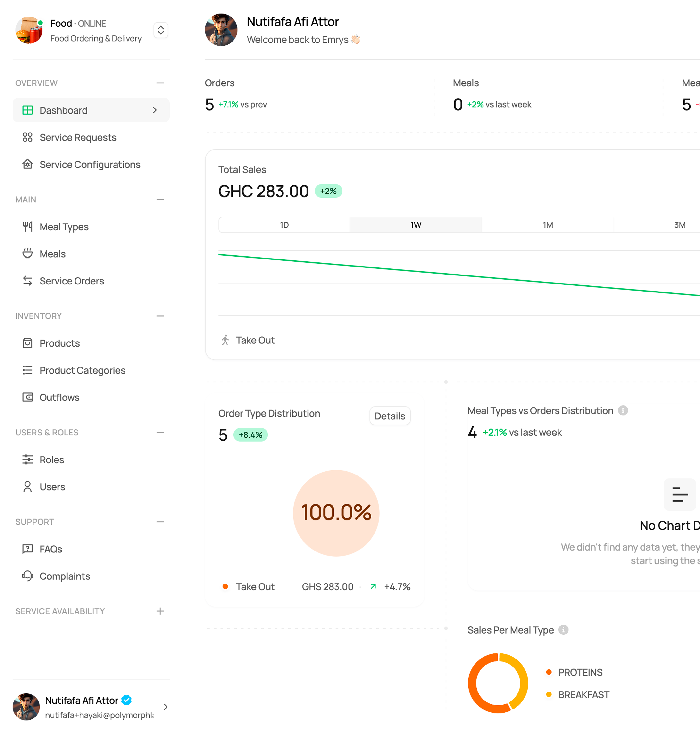
Task: Collapse the Overview sidebar section
Action: [x=160, y=83]
